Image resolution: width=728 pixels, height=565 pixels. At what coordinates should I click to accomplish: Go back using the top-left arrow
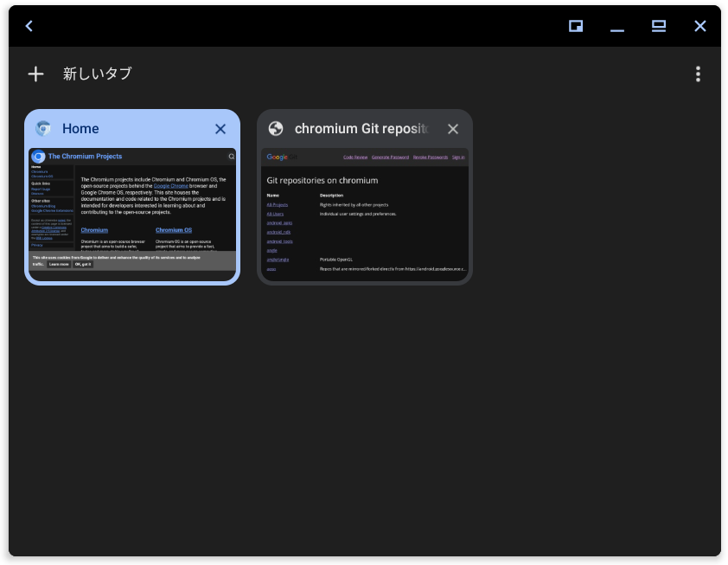click(29, 26)
